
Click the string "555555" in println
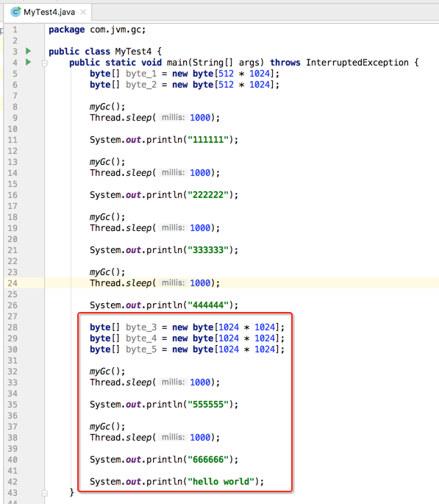[x=208, y=405]
